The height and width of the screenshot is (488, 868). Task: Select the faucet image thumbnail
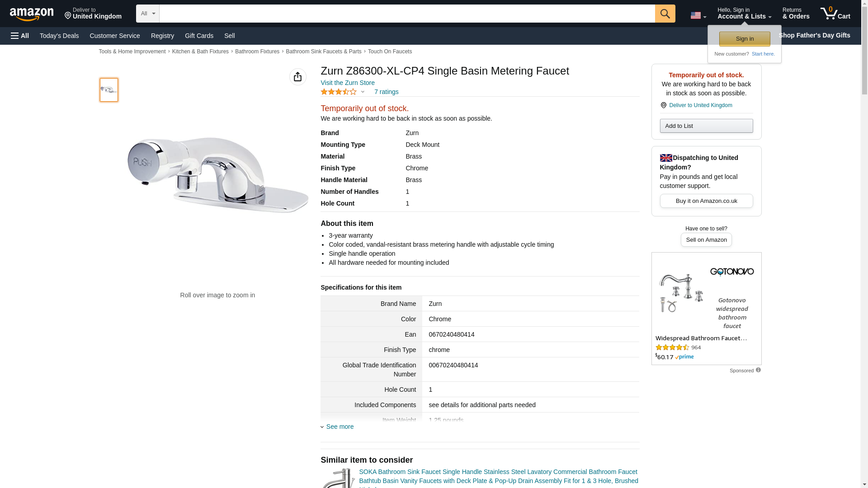click(109, 89)
